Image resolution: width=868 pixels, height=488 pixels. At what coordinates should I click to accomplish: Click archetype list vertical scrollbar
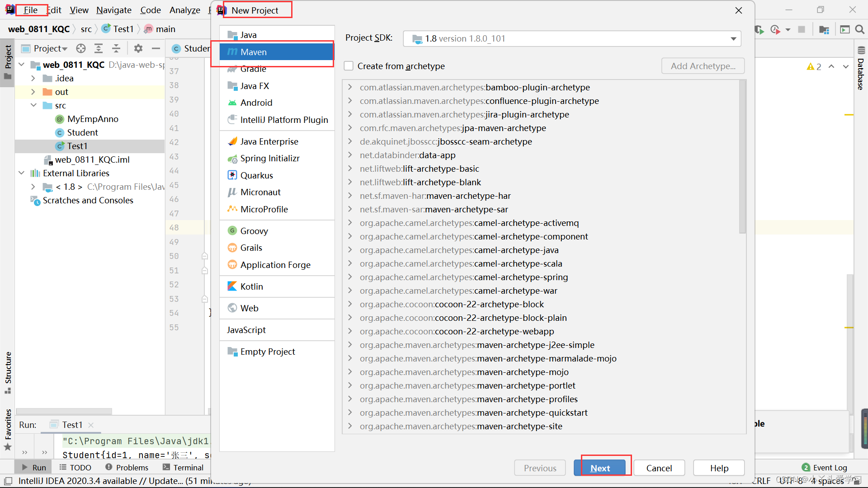[742, 157]
